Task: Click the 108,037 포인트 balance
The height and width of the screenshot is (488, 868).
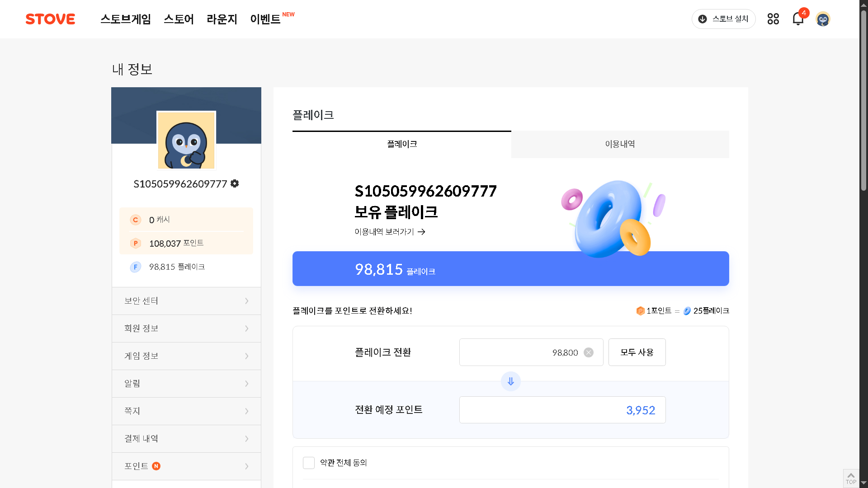Action: pyautogui.click(x=176, y=244)
